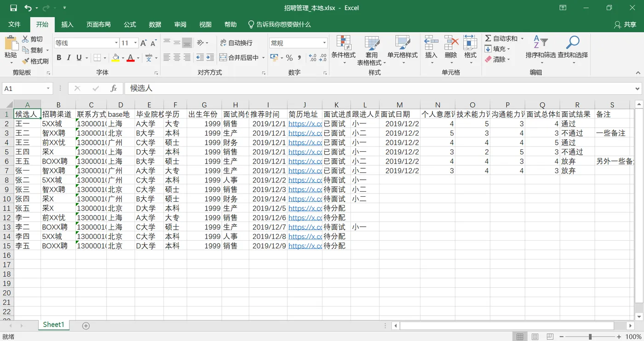Toggle Italic formatting
The image size is (644, 341).
[69, 57]
